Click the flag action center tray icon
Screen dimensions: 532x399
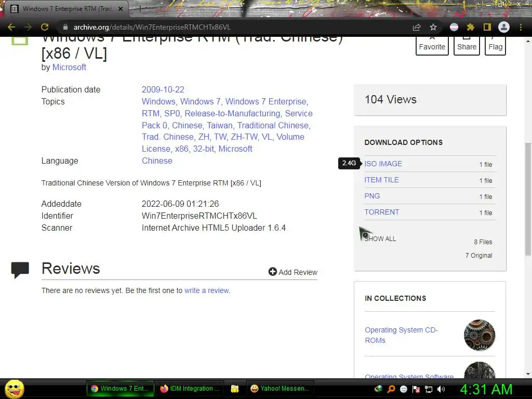click(416, 389)
